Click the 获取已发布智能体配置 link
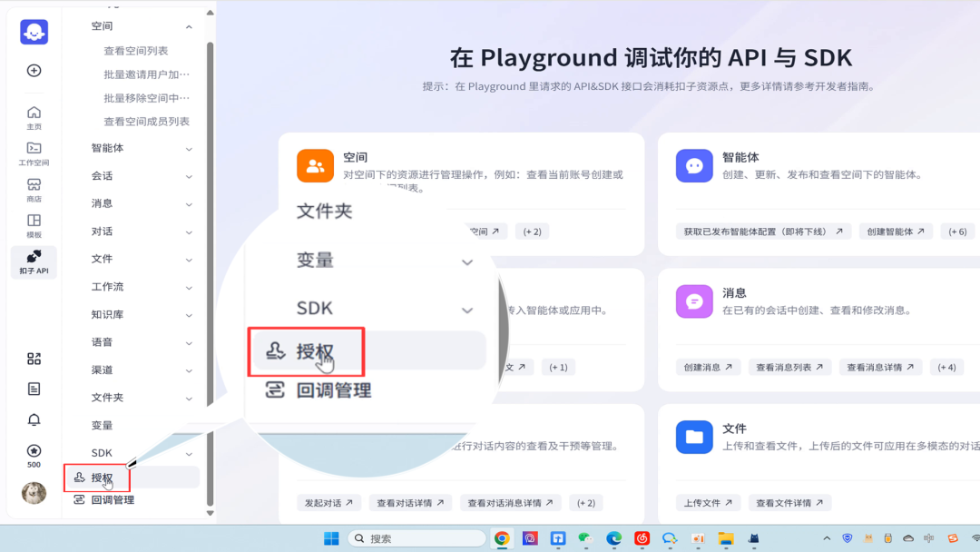980x552 pixels. 763,232
